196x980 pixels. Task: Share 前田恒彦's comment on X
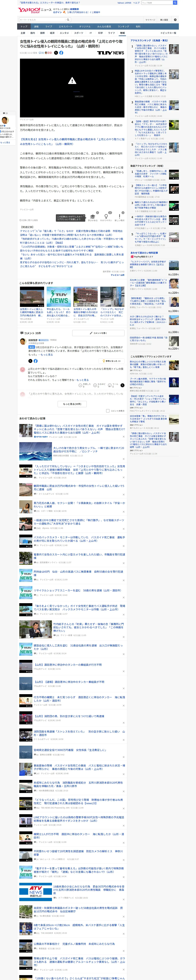pos(30,361)
